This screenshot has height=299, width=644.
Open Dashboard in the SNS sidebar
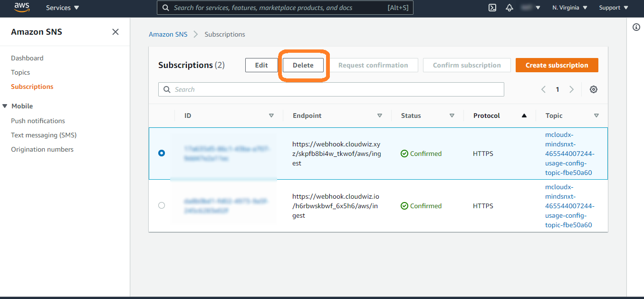[27, 58]
